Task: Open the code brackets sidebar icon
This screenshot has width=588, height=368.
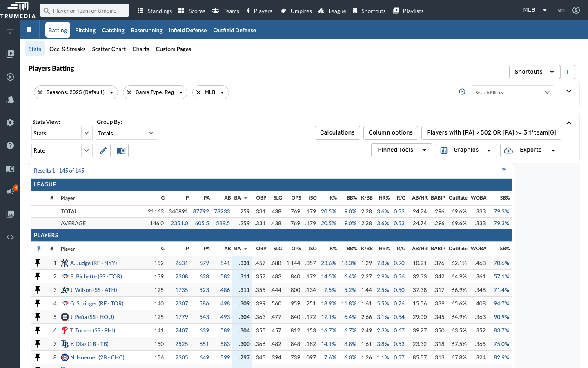Action: pos(10,237)
